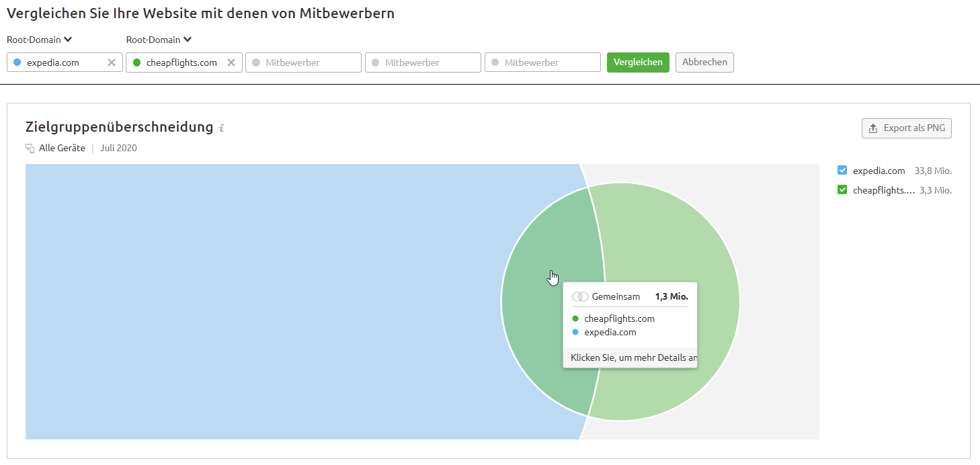Open the second Root-Domain dropdown

click(x=159, y=40)
